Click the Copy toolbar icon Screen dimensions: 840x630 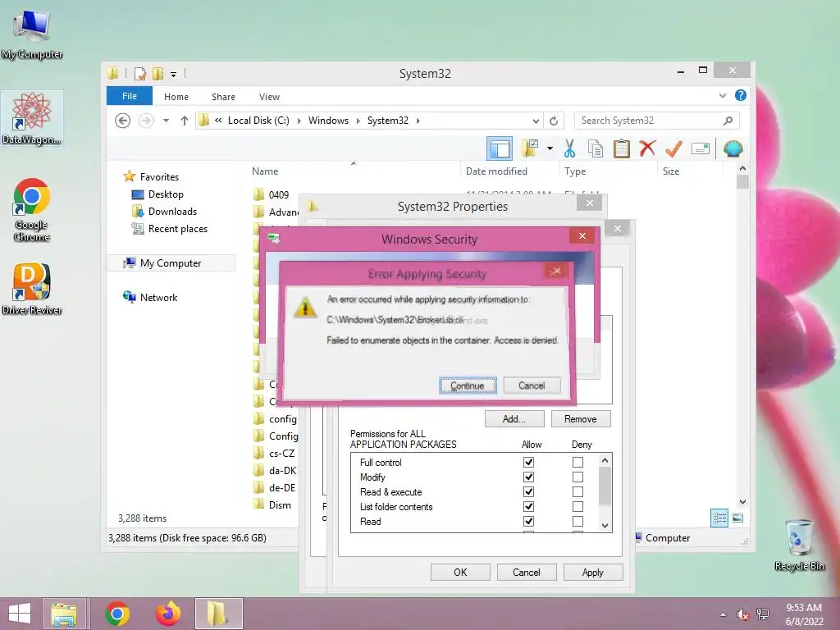tap(596, 148)
